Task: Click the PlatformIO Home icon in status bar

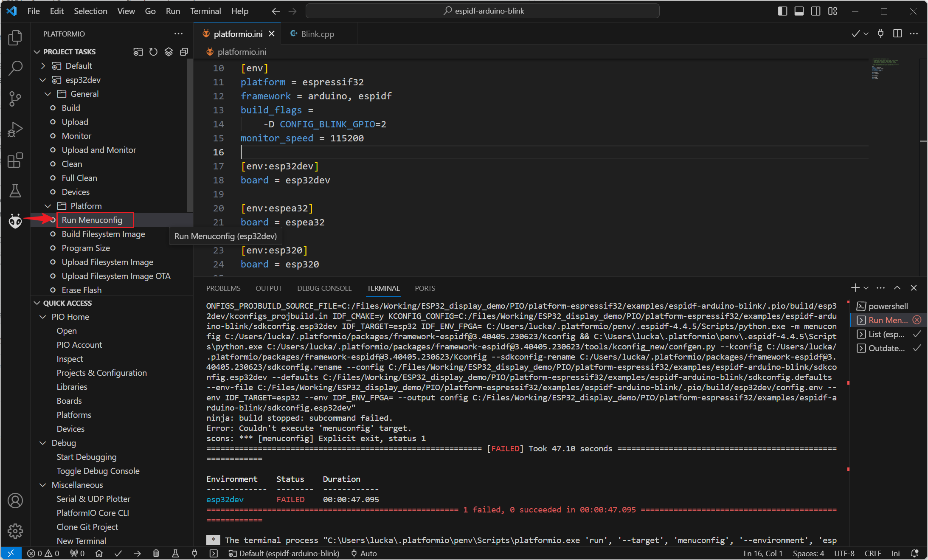Action: coord(99,553)
